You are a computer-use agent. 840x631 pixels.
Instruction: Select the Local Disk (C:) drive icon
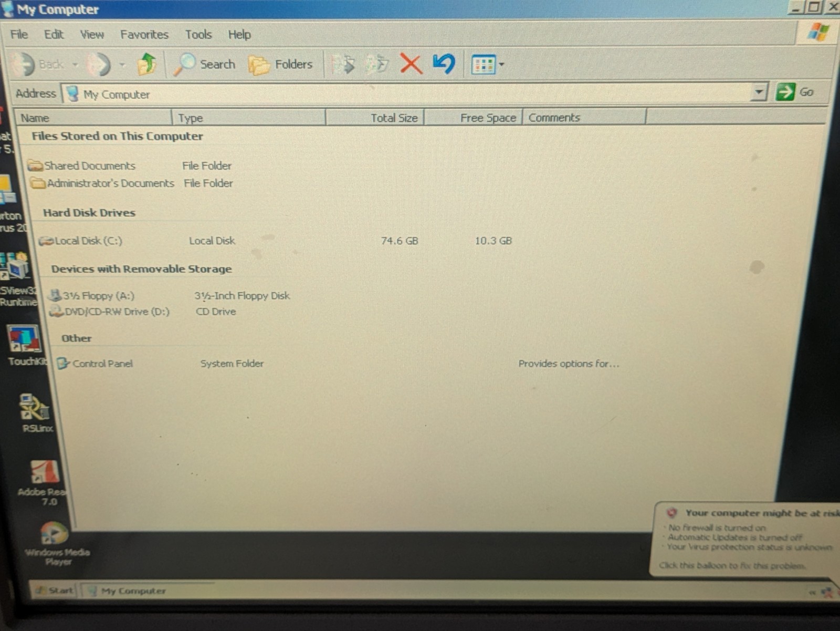(x=46, y=241)
